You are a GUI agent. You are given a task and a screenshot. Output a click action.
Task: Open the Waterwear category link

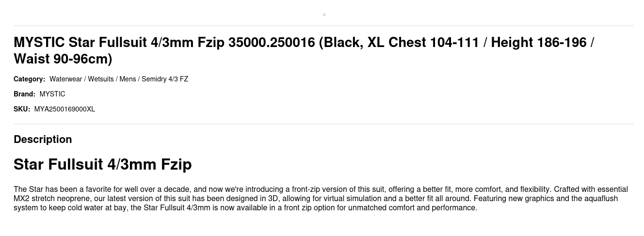tap(65, 79)
